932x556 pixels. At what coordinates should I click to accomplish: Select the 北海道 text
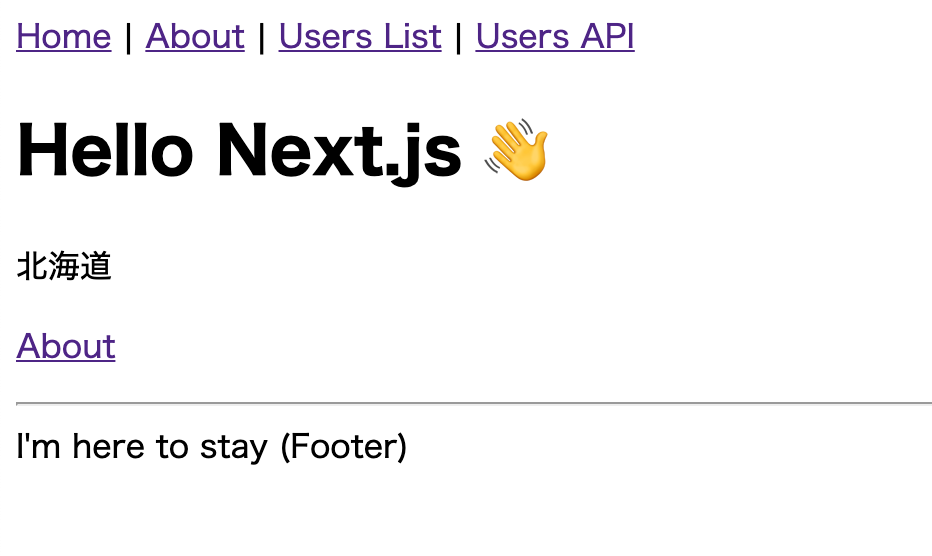coord(64,266)
